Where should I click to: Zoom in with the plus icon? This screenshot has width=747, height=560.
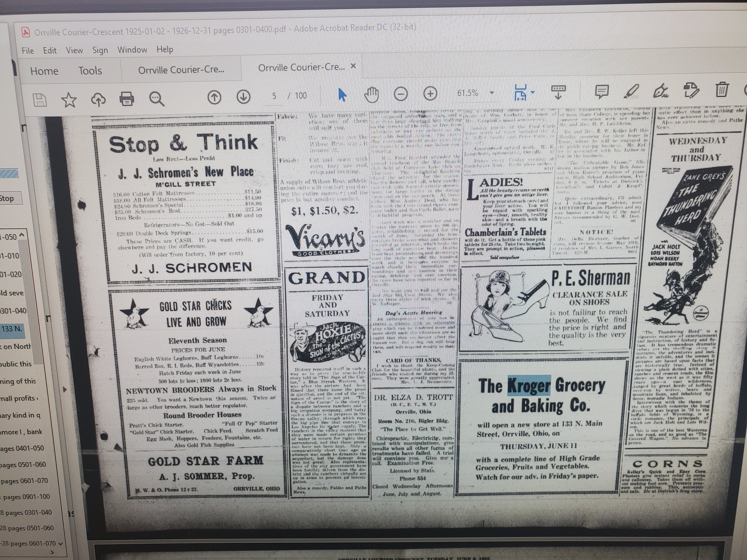[430, 94]
